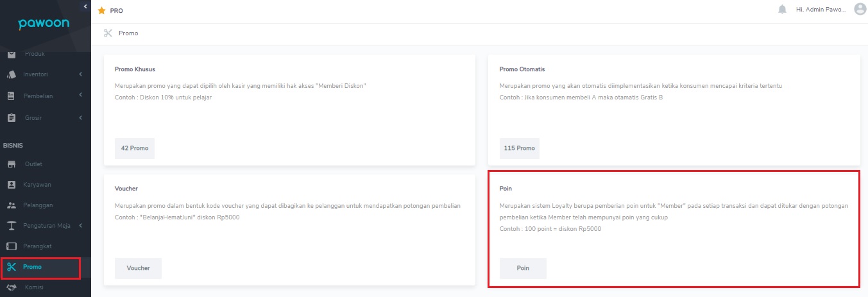Expand the Pembelian submenu chevron
868x297 pixels.
click(81, 96)
